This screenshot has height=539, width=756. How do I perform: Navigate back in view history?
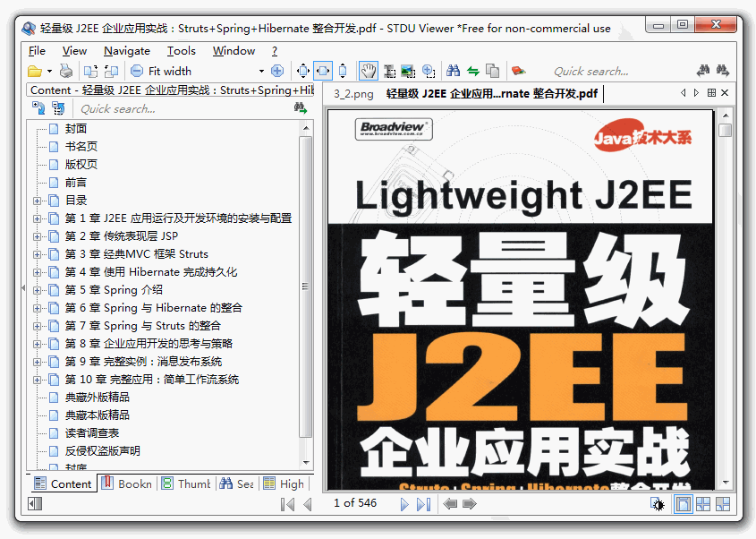[450, 504]
